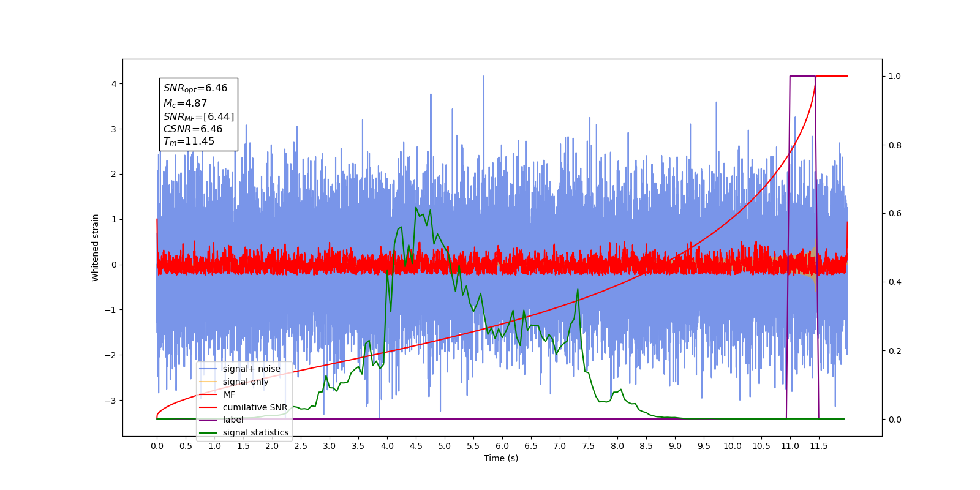
Task: Select the SNRMF=[6.44] annotation line
Action: pos(198,116)
